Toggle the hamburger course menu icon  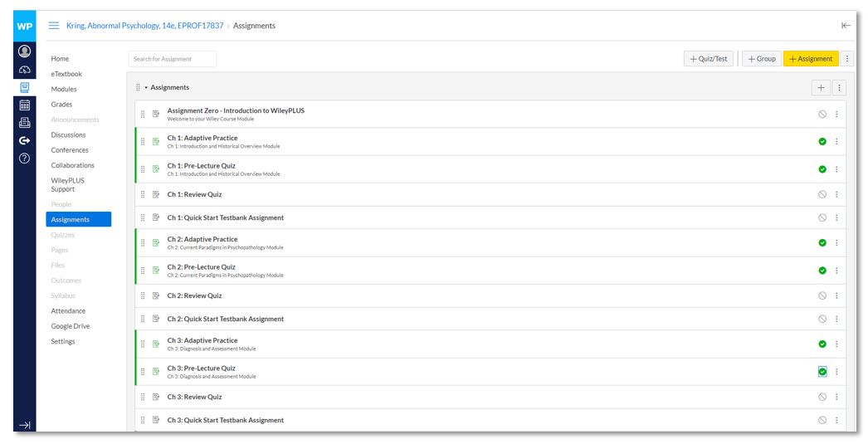pos(54,26)
